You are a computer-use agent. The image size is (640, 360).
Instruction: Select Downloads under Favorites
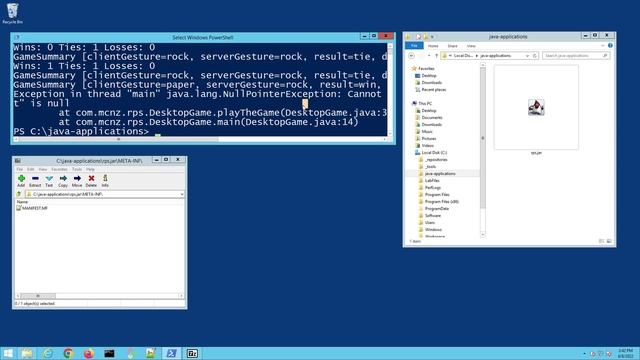click(x=428, y=82)
